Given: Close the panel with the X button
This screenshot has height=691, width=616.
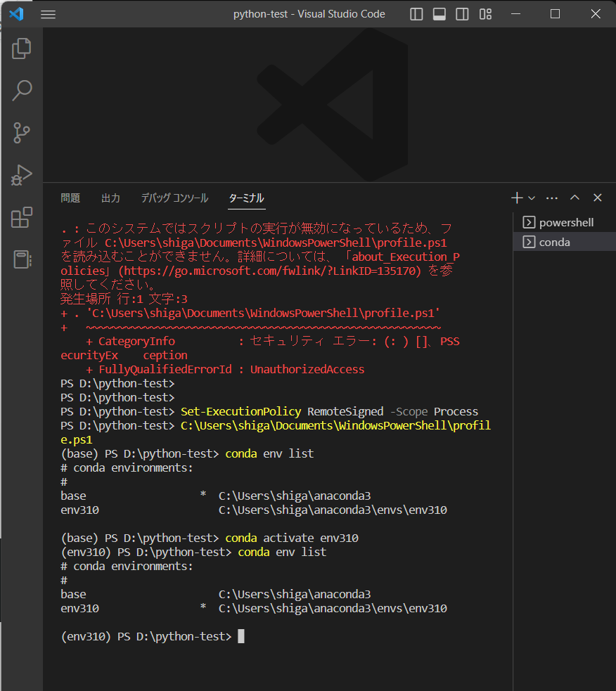Looking at the screenshot, I should point(597,198).
